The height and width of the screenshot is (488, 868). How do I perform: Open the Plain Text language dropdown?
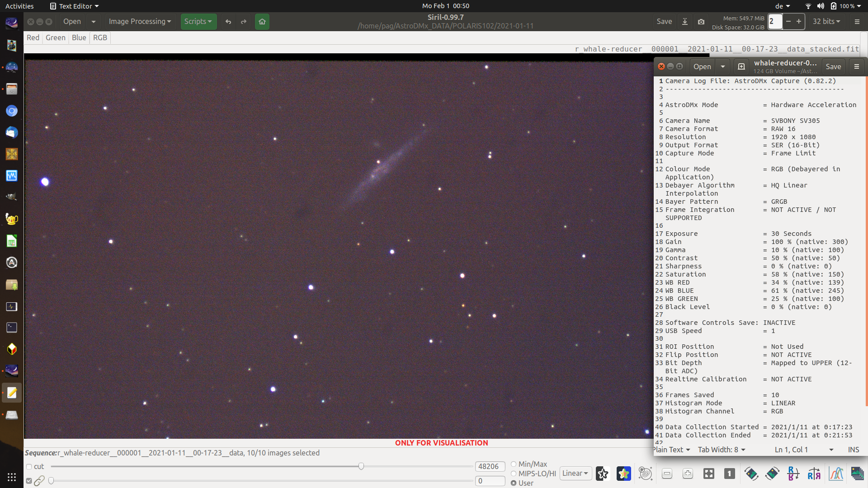coord(672,450)
